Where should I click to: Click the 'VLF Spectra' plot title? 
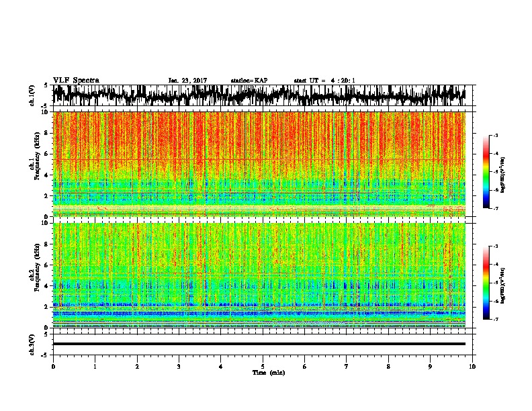click(76, 81)
